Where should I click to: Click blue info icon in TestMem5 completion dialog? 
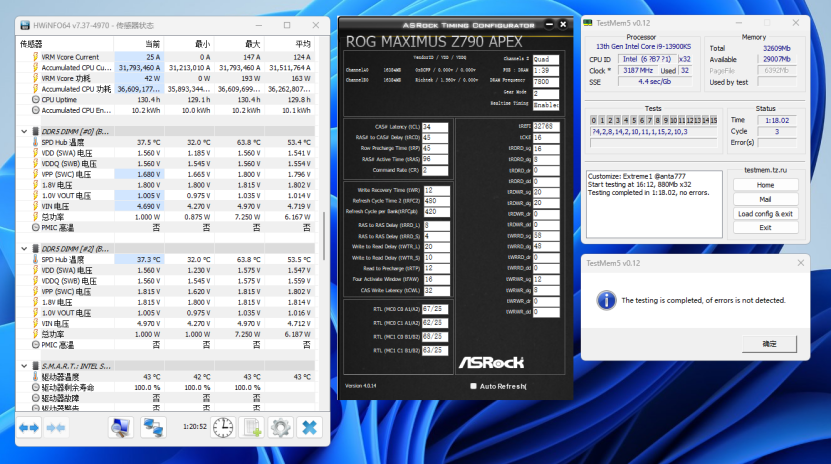pos(606,300)
